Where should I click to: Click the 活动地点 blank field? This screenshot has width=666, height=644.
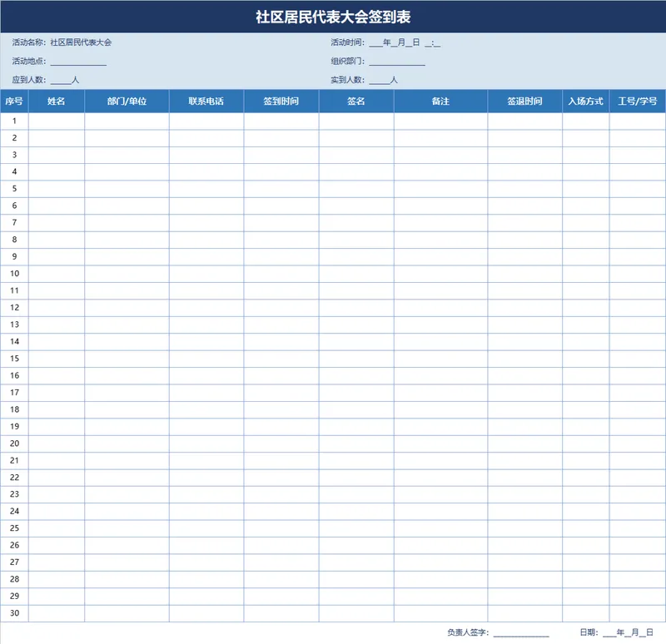pos(78,62)
